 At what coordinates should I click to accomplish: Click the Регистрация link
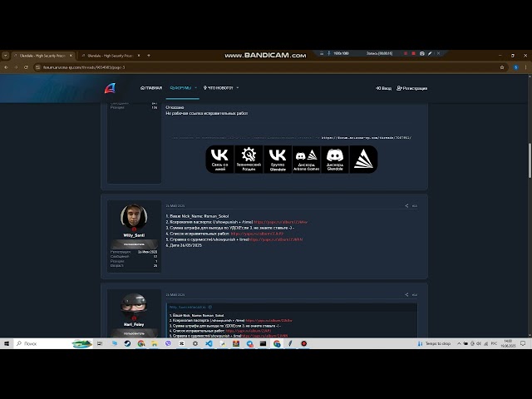pos(412,88)
